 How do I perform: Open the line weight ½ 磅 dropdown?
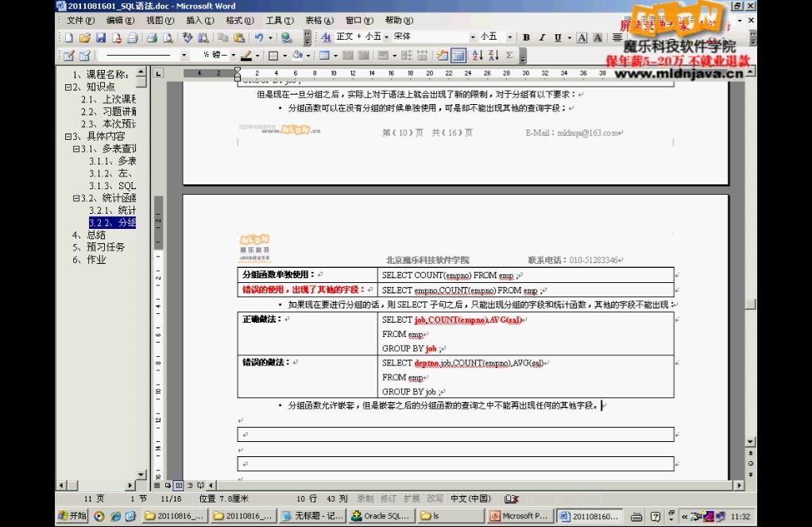(234, 56)
